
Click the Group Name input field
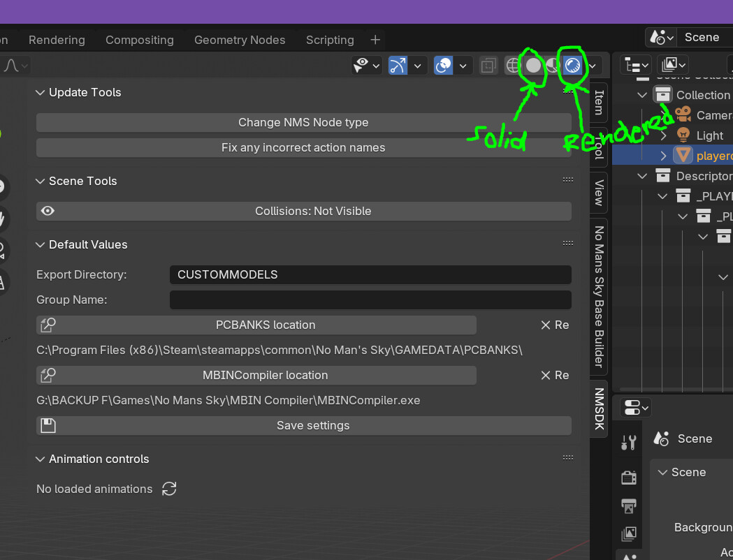click(x=370, y=300)
